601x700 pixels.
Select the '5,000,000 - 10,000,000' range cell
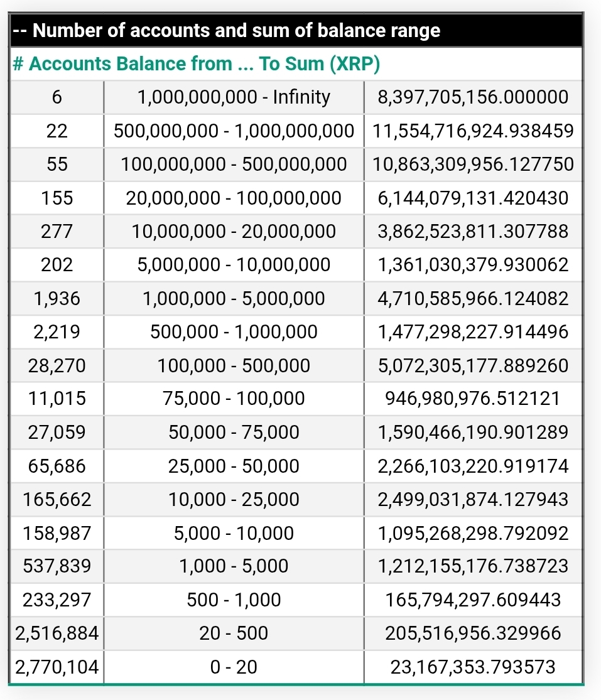234,265
